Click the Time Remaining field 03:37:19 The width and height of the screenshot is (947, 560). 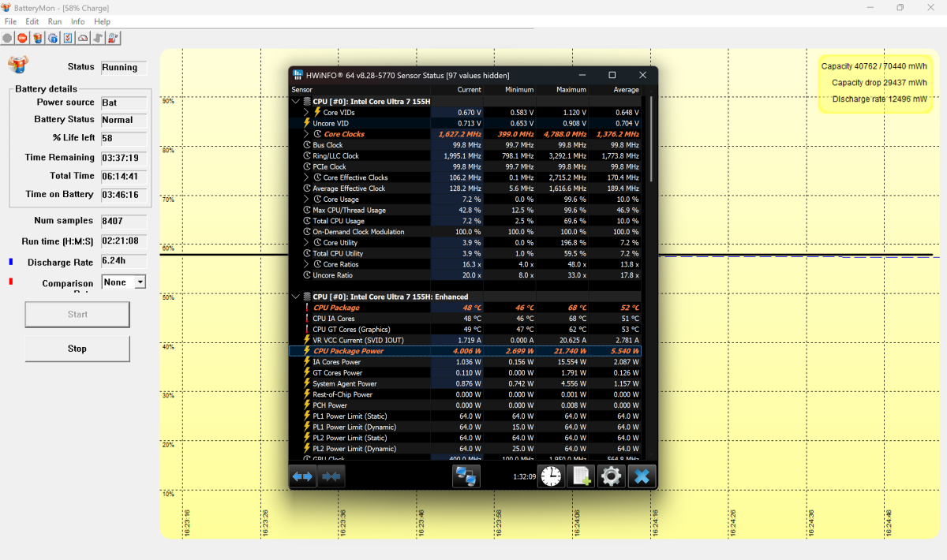click(x=124, y=158)
